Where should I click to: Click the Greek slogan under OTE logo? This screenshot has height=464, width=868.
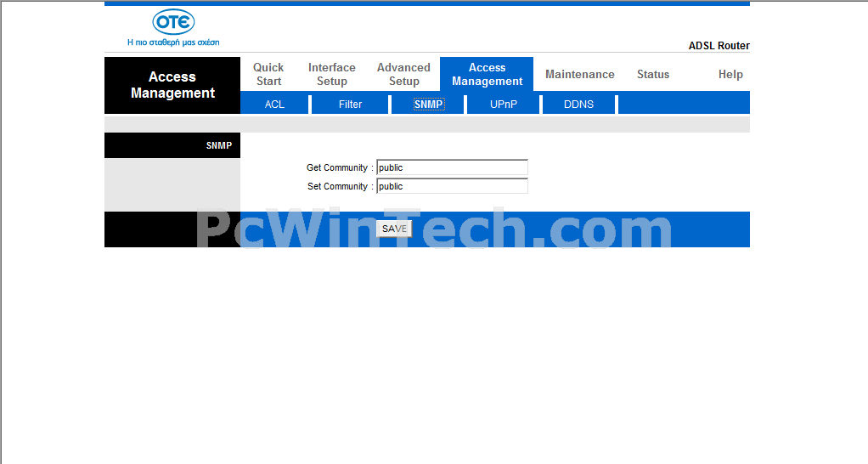pos(173,42)
